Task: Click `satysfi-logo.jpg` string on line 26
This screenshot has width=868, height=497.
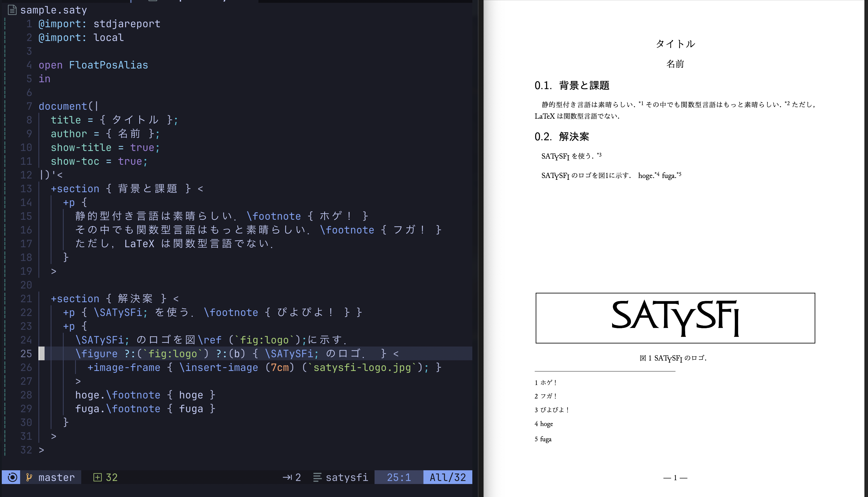Action: tap(362, 367)
